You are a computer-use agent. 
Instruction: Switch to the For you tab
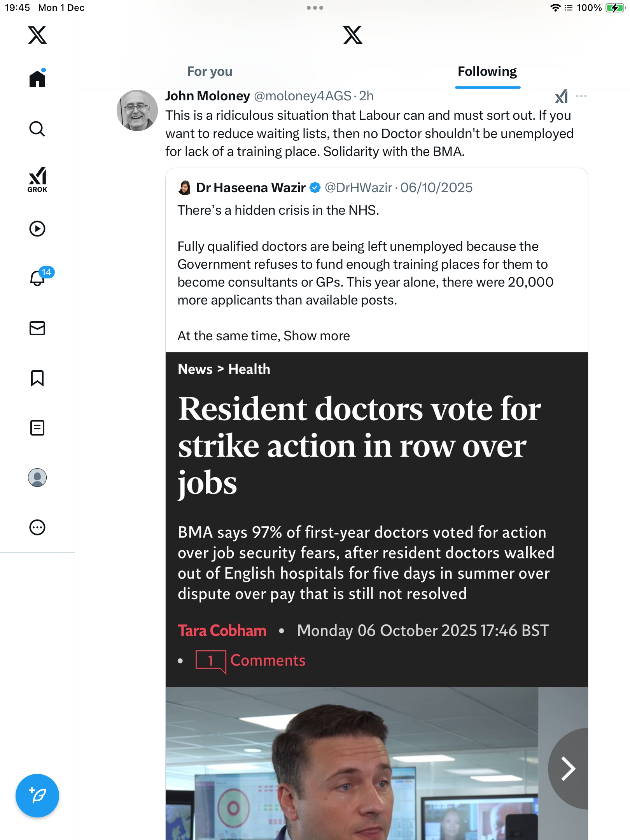click(210, 72)
